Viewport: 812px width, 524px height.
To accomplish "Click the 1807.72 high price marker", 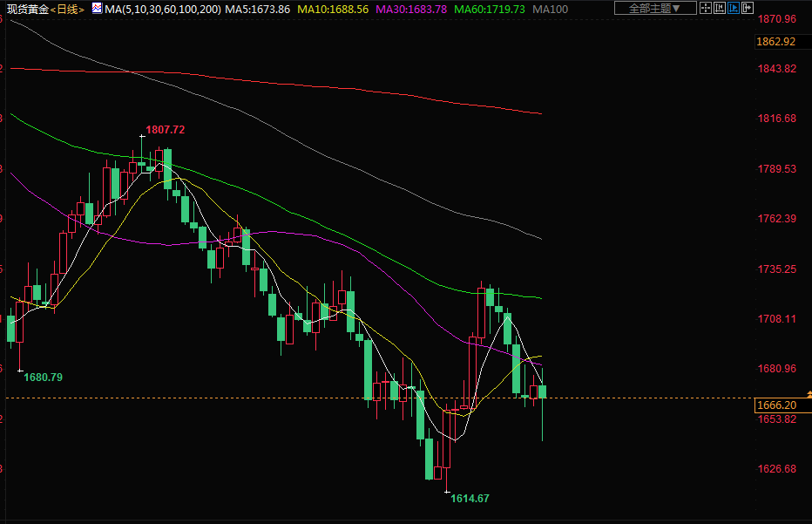I will pyautogui.click(x=165, y=130).
